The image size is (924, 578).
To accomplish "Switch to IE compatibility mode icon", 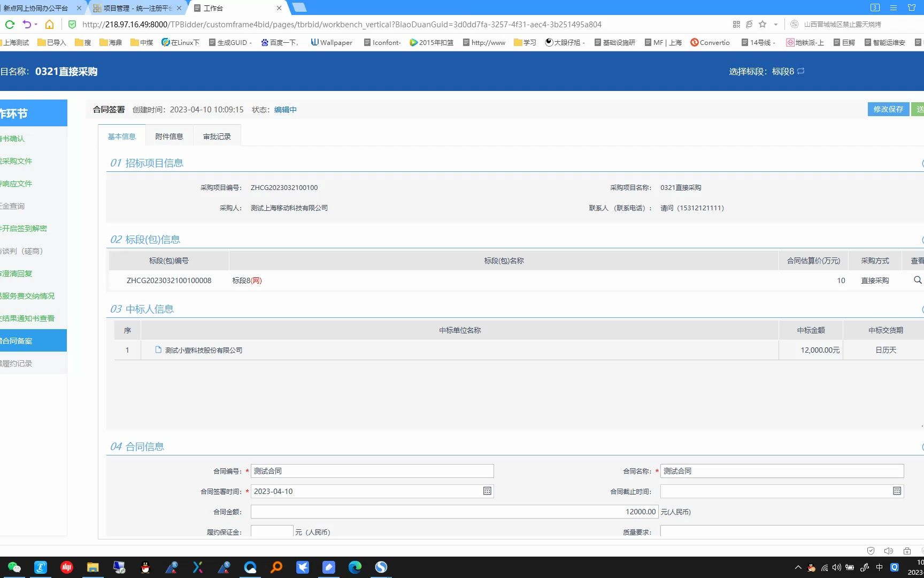I will (x=749, y=24).
